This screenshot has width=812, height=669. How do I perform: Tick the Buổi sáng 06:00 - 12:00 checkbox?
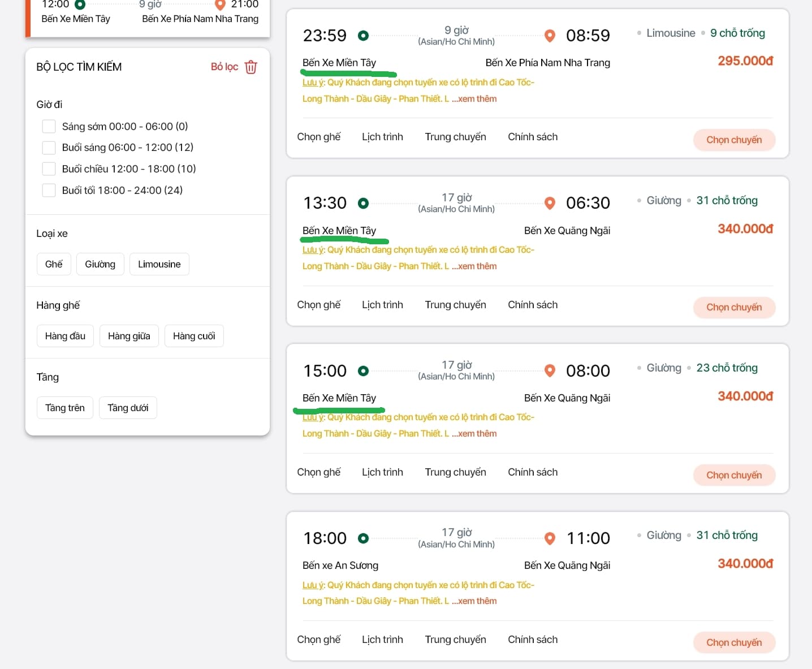point(49,148)
